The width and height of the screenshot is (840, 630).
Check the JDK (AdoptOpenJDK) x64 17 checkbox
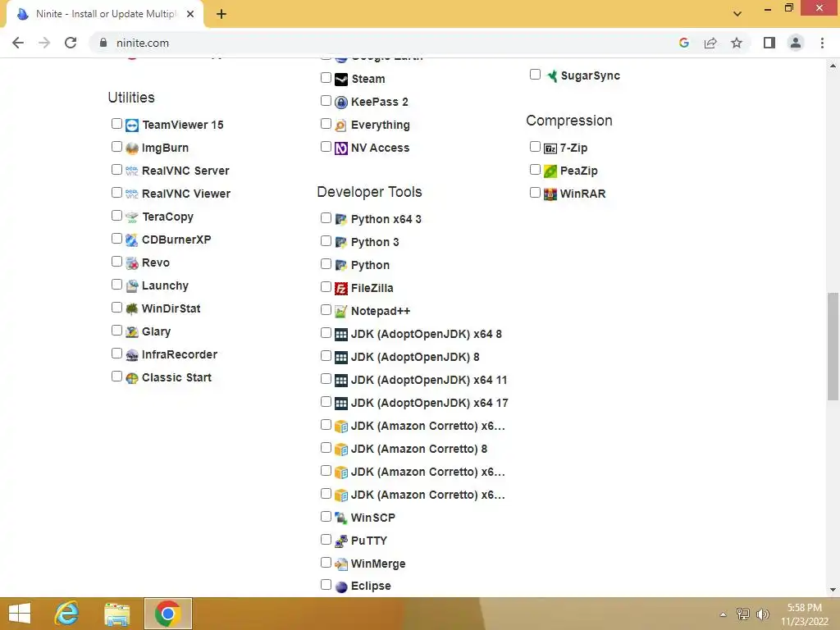(x=326, y=402)
